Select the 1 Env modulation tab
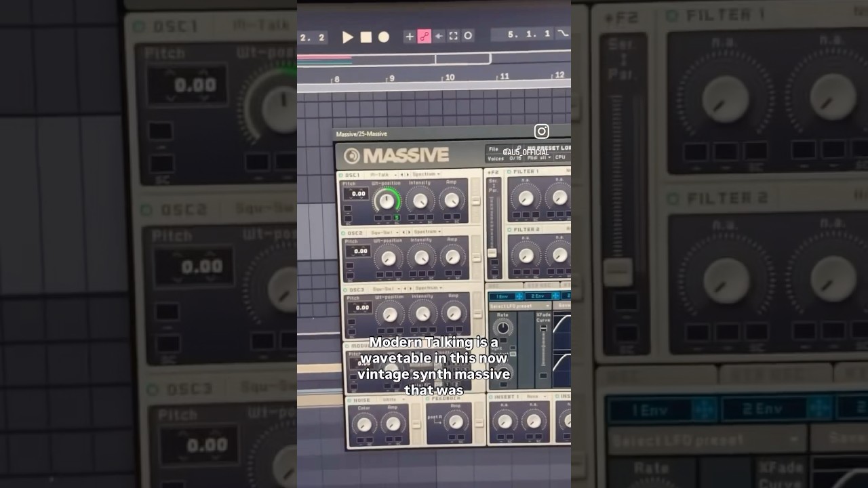The width and height of the screenshot is (868, 488). tap(506, 296)
